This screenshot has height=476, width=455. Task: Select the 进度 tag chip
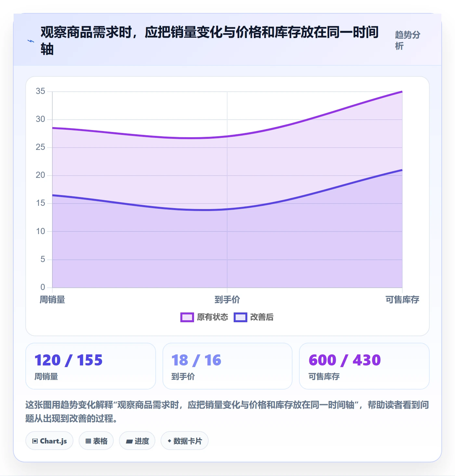(137, 441)
